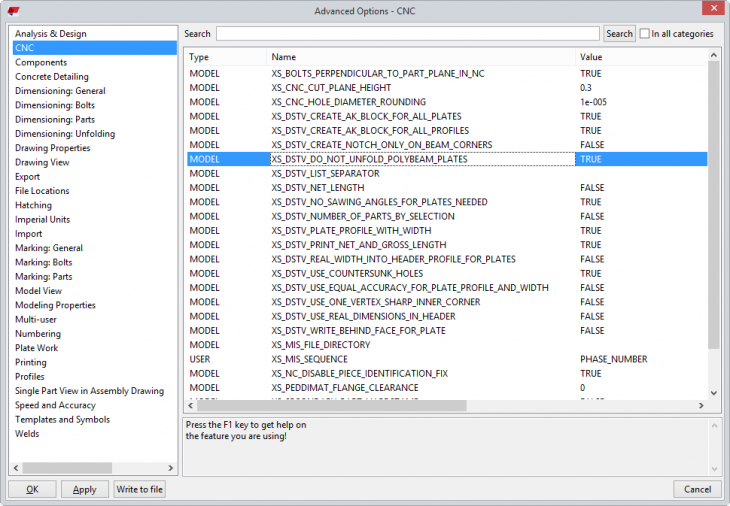Click the Search button

pos(619,34)
